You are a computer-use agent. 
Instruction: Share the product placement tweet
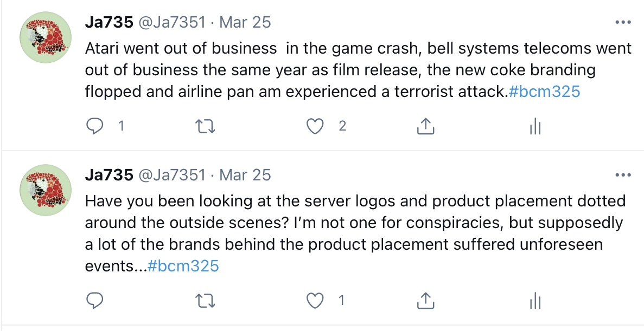tap(425, 300)
